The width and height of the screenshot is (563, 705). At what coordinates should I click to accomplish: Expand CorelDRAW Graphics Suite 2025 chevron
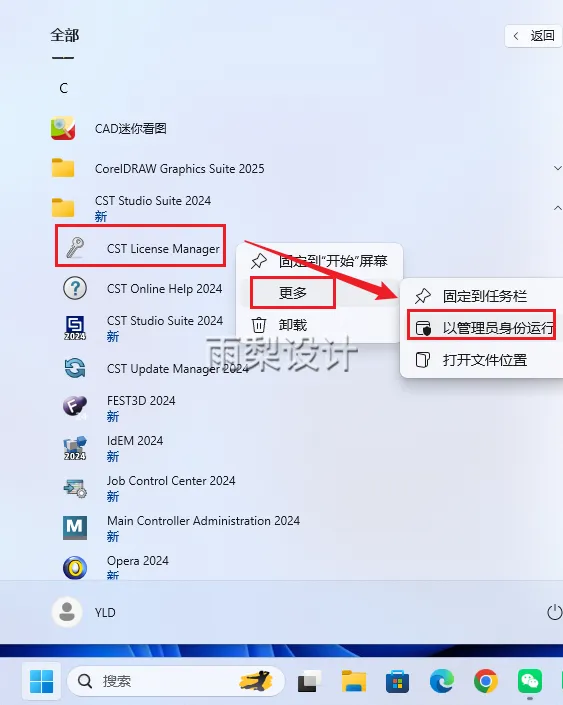557,168
